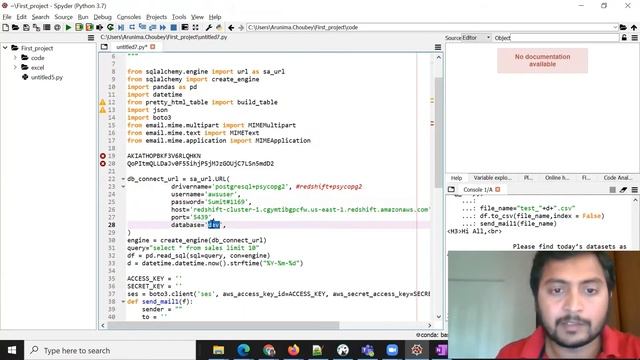Open the File menu
Image resolution: width=640 pixels, height=360 pixels.
click(7, 17)
